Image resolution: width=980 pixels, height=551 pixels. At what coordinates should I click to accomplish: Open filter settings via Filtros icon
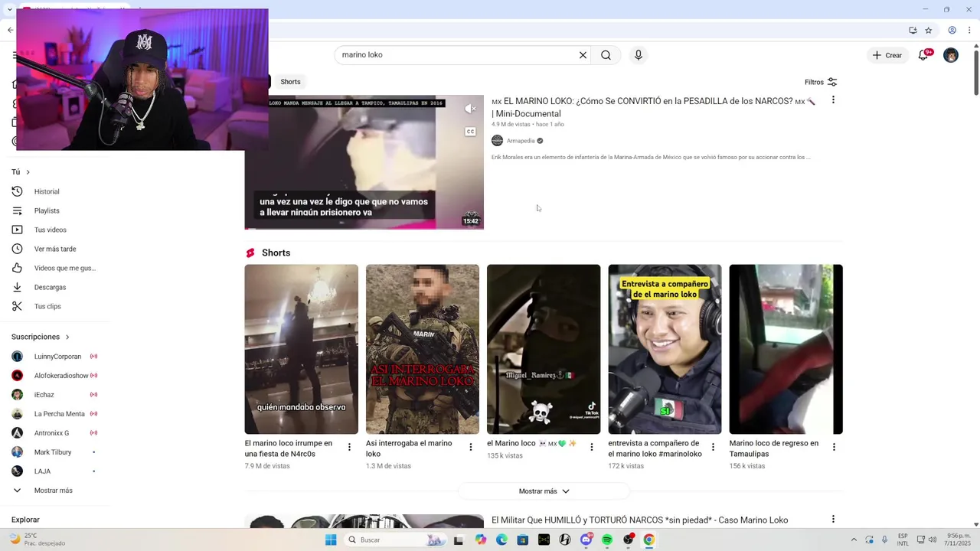pyautogui.click(x=832, y=82)
